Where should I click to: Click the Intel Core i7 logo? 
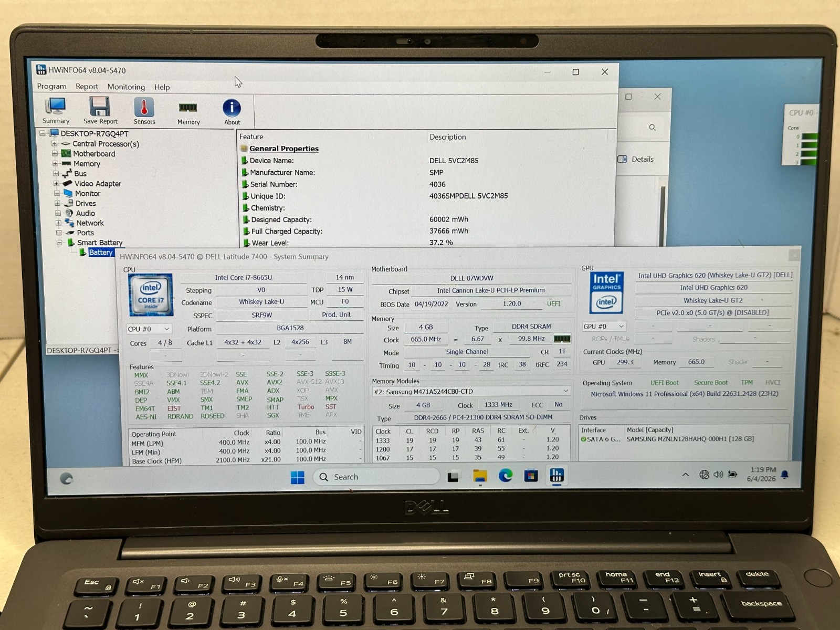click(151, 295)
